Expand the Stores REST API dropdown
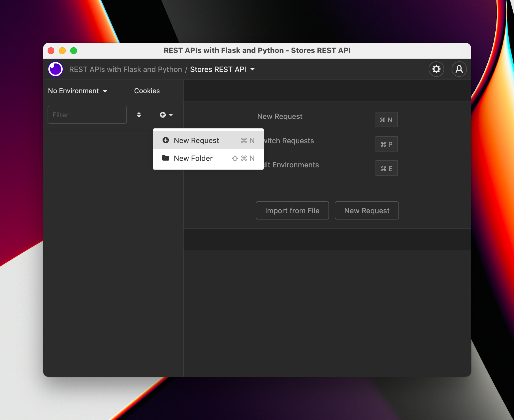 point(253,69)
